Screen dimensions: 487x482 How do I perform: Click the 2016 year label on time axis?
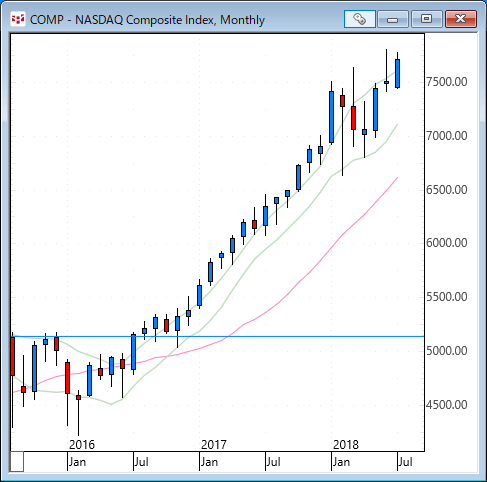click(x=82, y=445)
